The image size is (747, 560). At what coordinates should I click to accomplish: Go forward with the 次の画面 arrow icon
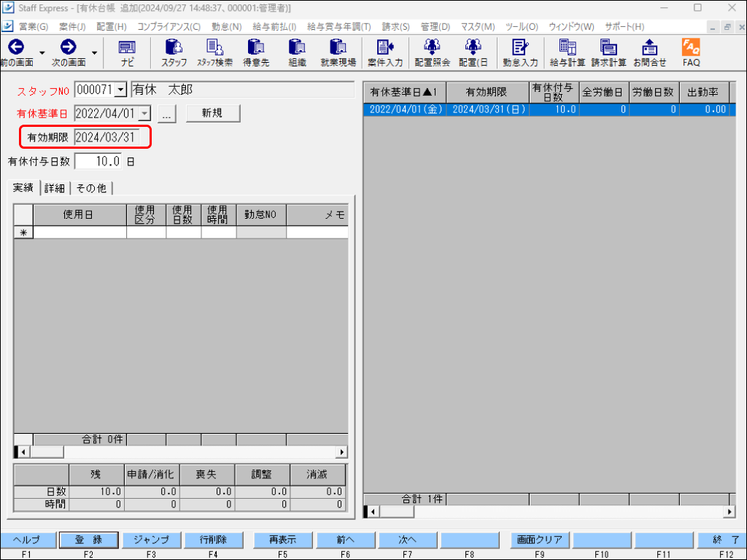(68, 47)
